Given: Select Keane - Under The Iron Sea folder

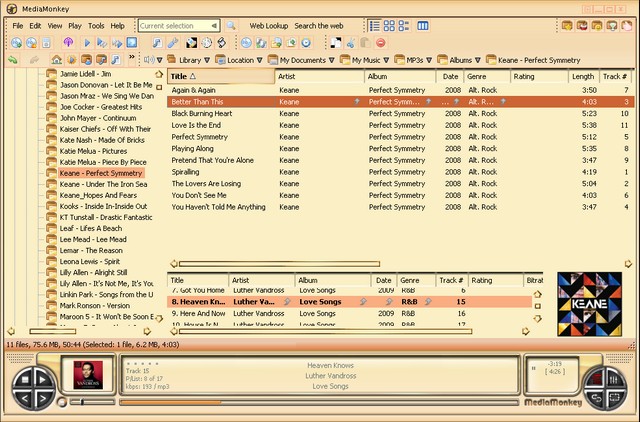Looking at the screenshot, I should [103, 184].
